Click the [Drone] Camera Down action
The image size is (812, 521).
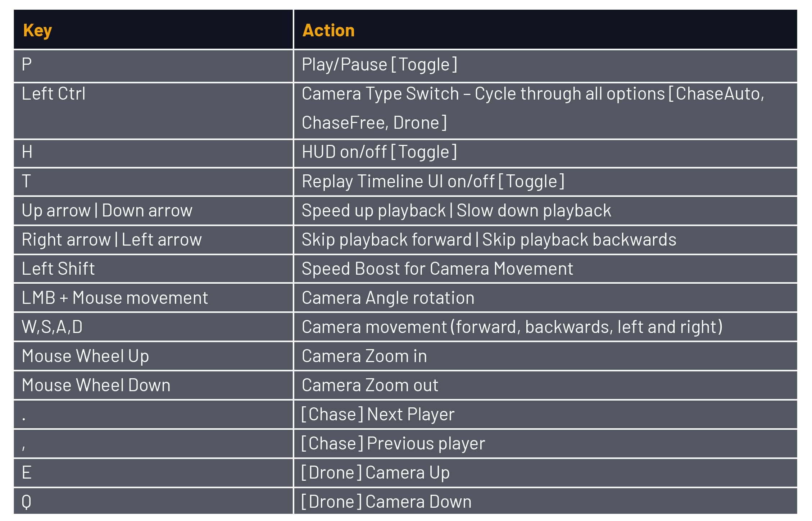(x=386, y=502)
